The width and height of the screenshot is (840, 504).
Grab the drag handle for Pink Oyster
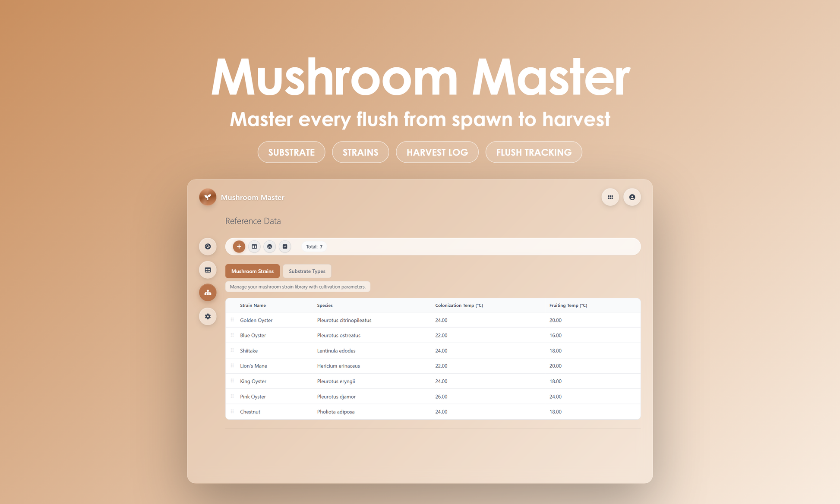pos(232,396)
